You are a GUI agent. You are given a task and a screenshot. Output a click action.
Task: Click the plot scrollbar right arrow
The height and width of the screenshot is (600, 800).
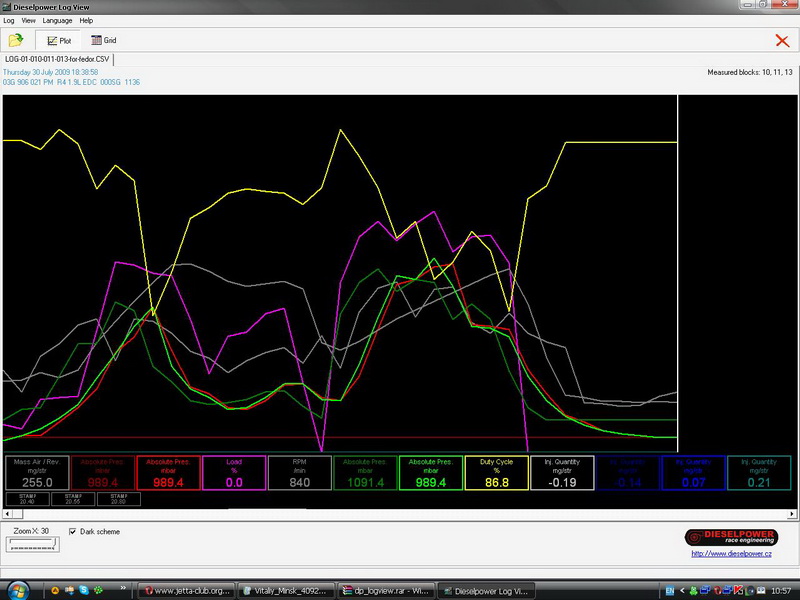point(792,514)
